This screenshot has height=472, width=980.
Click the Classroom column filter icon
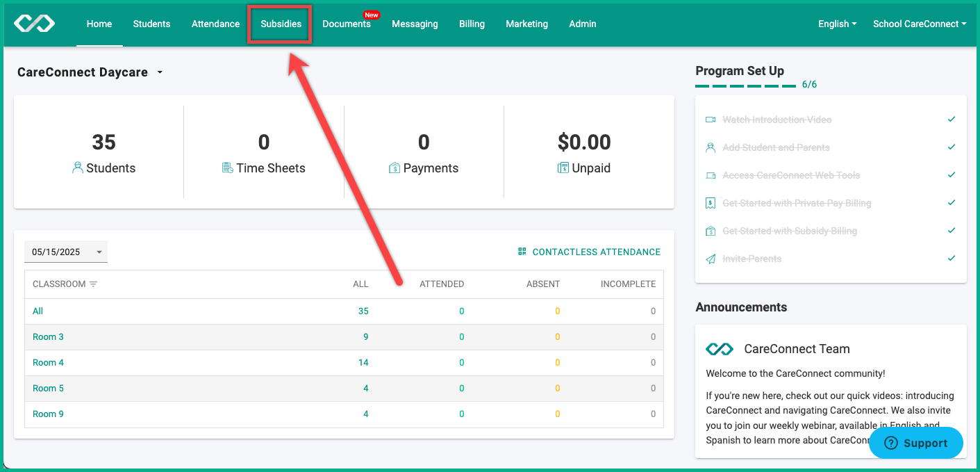click(93, 284)
